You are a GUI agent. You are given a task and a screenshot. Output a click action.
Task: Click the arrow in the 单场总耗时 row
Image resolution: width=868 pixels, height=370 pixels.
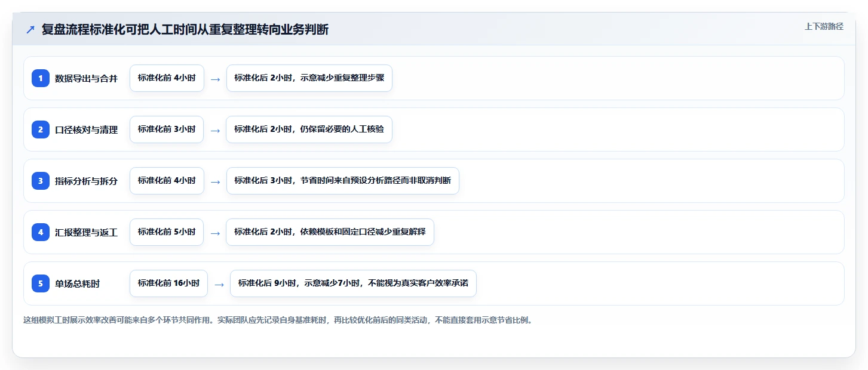[x=219, y=284]
